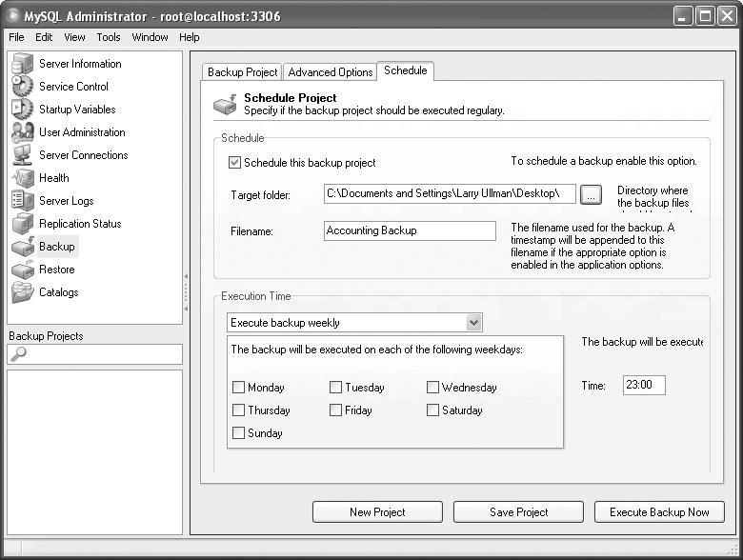The image size is (743, 560).
Task: Click the Target folder path field
Action: tap(450, 193)
